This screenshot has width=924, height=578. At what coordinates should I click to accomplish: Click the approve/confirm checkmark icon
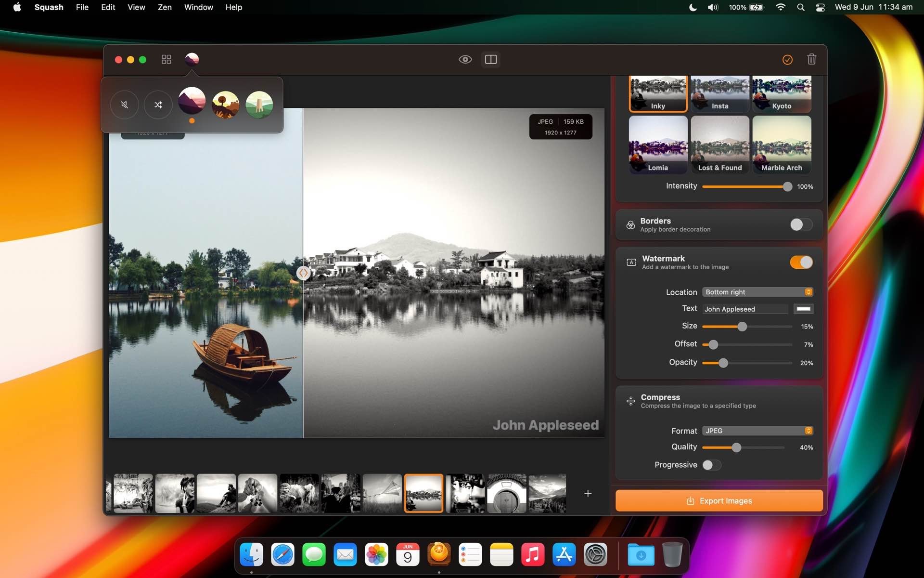[x=787, y=59]
